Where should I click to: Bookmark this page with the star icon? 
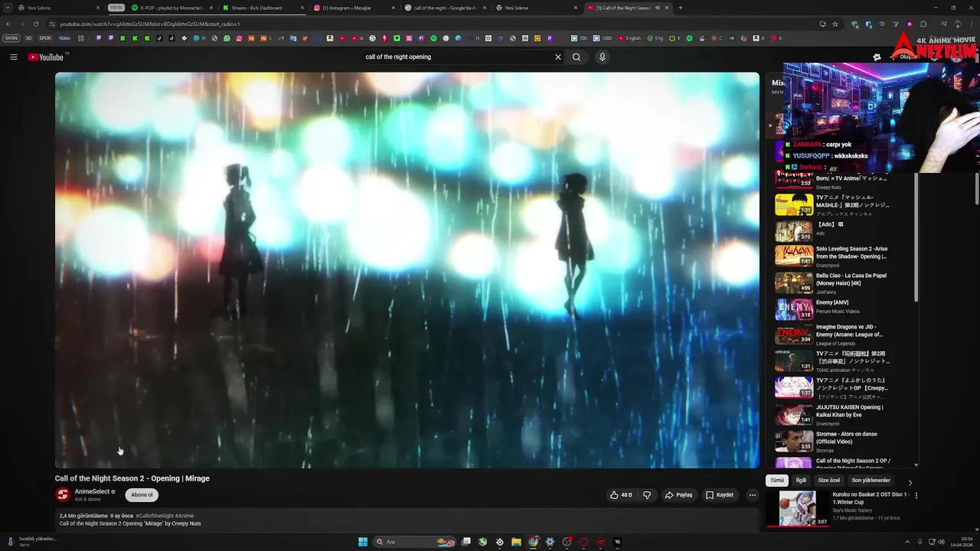835,24
